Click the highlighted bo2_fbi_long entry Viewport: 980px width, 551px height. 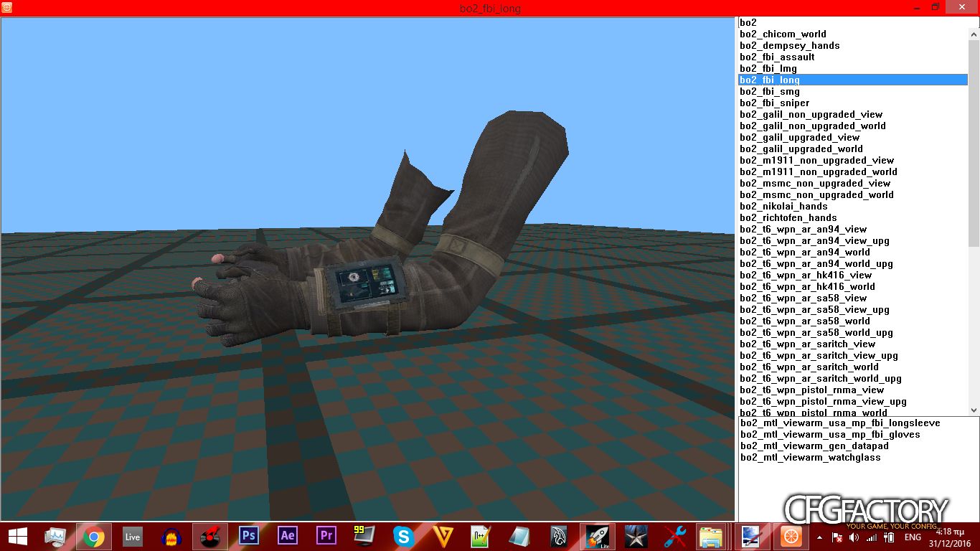point(854,80)
